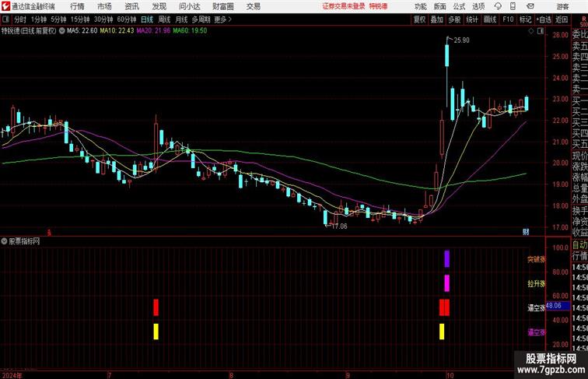Click the 财 marker at chart bottom-right
This screenshot has width=588, height=379.
526,232
